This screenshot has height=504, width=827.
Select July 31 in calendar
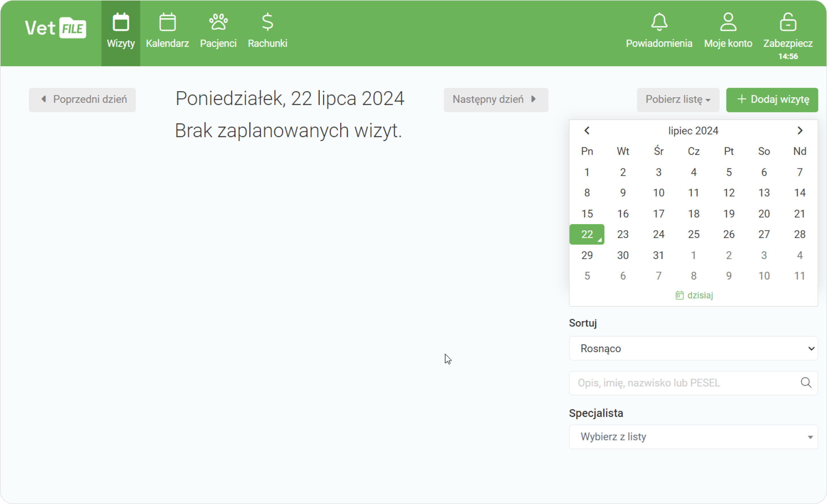pos(658,255)
